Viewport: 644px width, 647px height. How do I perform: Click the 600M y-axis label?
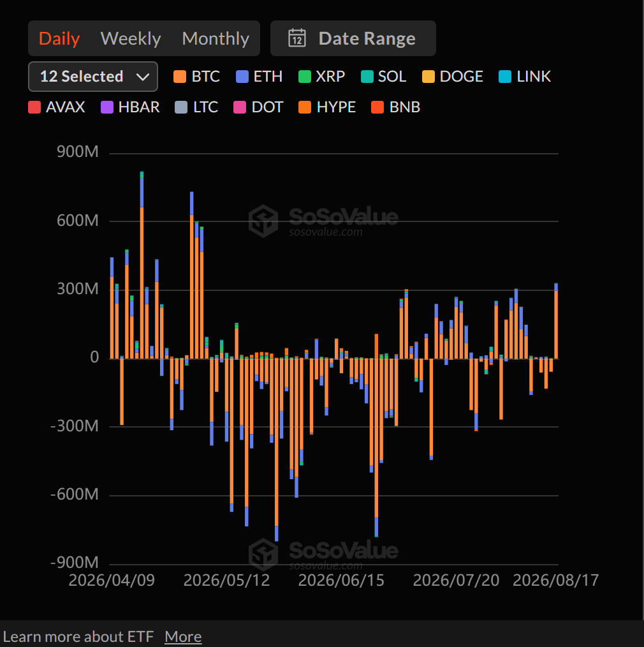pos(78,220)
